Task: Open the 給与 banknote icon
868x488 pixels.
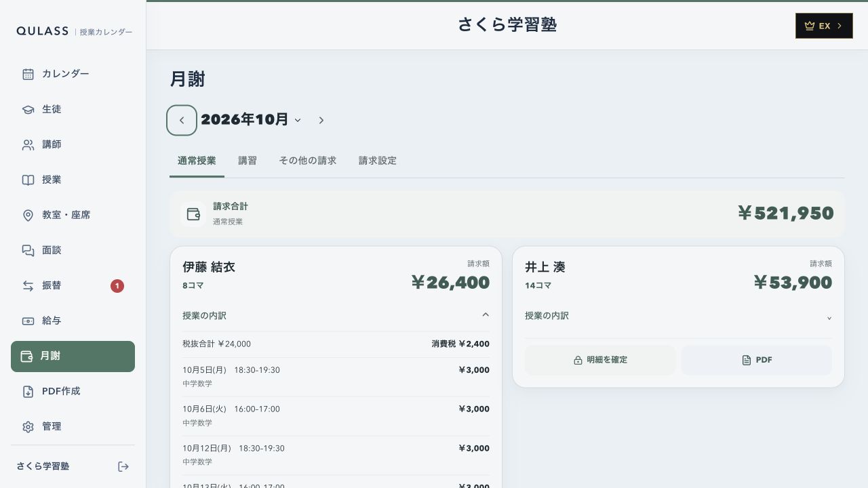Action: 28,321
